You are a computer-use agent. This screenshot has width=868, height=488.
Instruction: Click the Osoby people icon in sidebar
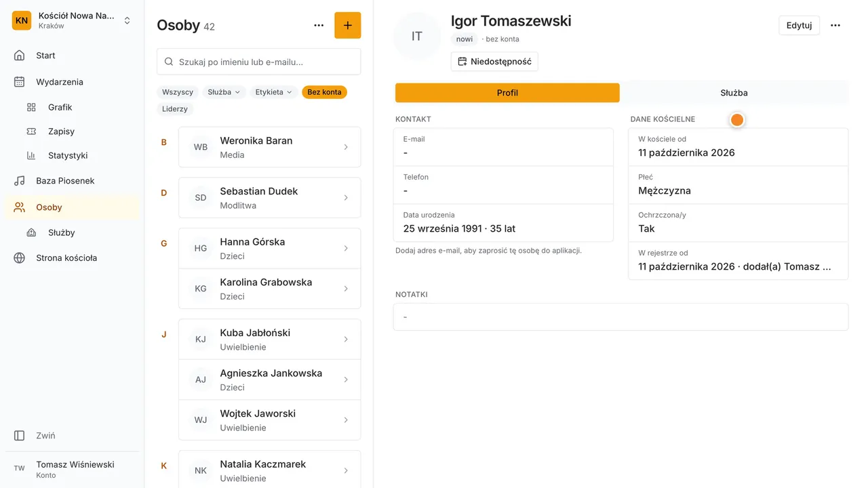[20, 207]
